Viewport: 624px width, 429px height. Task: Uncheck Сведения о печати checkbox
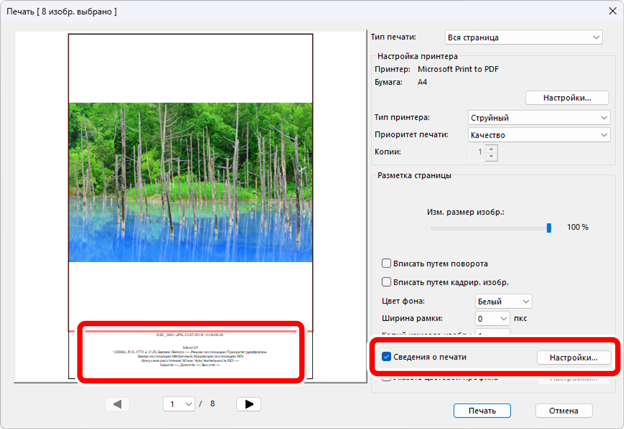pos(387,357)
